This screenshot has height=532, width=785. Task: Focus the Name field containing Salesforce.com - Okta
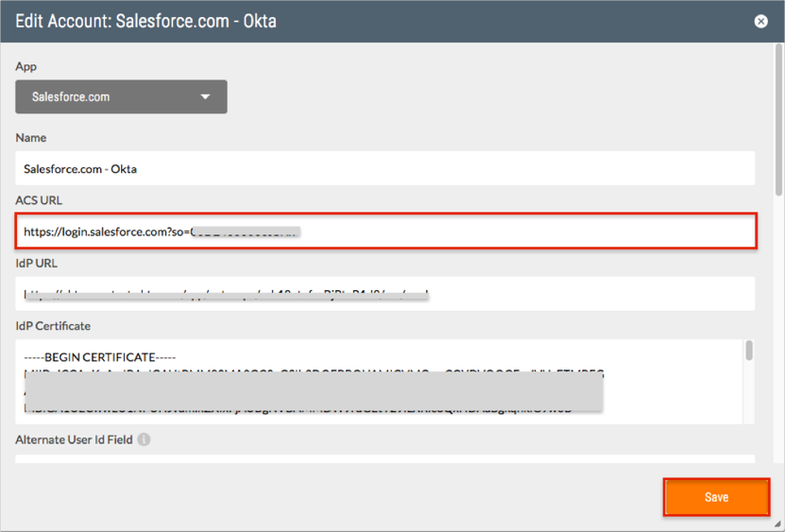tap(385, 168)
